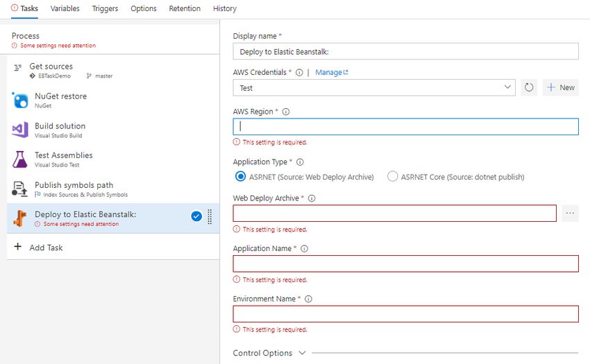Image resolution: width=590 pixels, height=364 pixels.
Task: Click the Get sources list icon
Action: point(17,68)
